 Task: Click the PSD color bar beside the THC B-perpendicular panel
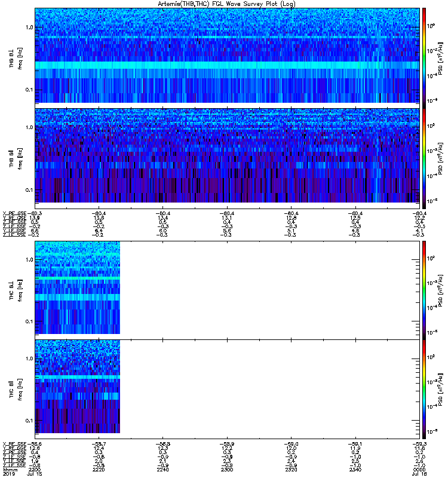coord(424,290)
